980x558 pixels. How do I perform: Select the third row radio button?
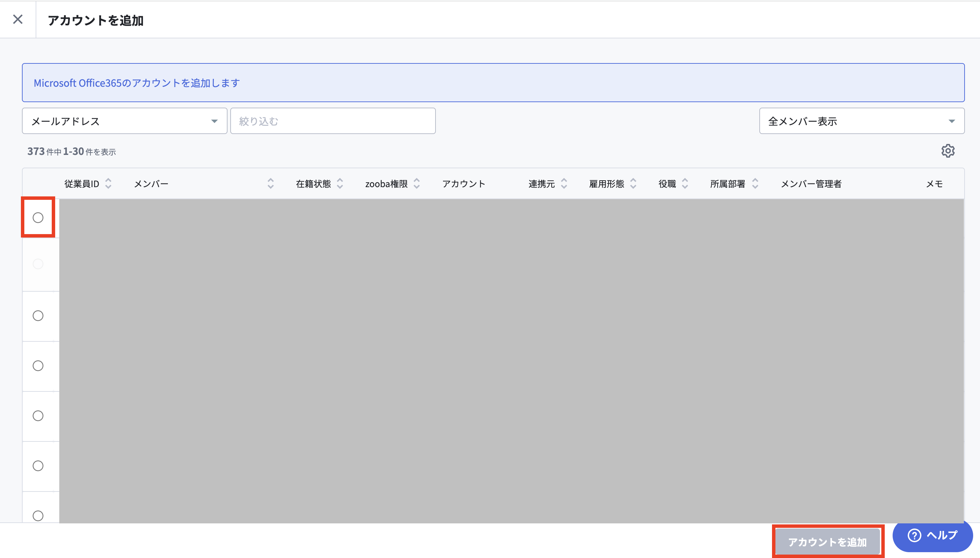click(x=38, y=316)
